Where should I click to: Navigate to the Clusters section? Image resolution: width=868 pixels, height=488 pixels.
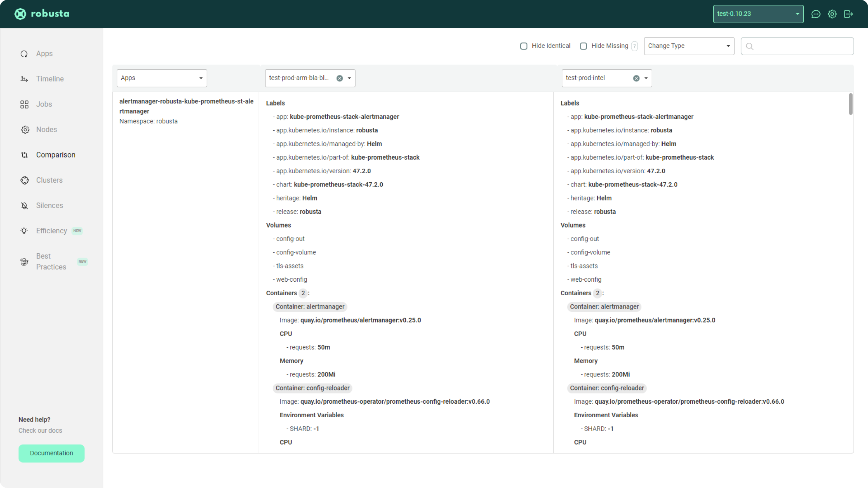49,180
